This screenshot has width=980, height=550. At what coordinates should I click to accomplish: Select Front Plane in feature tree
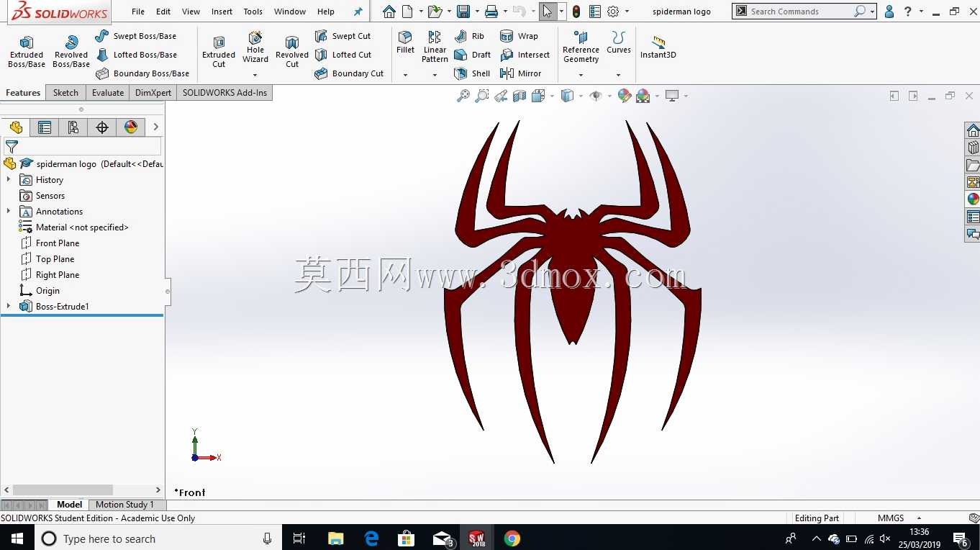[58, 243]
